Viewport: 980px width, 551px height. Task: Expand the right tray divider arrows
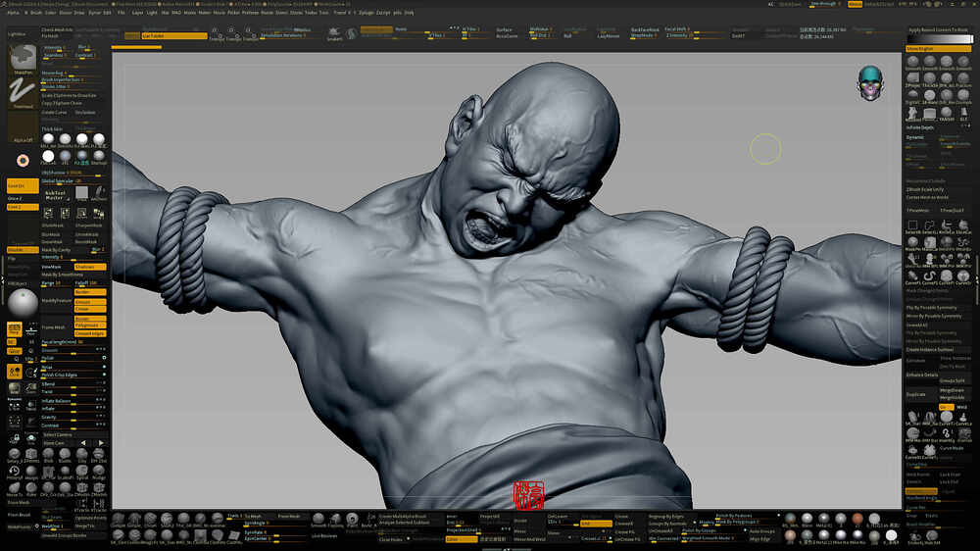[x=977, y=280]
